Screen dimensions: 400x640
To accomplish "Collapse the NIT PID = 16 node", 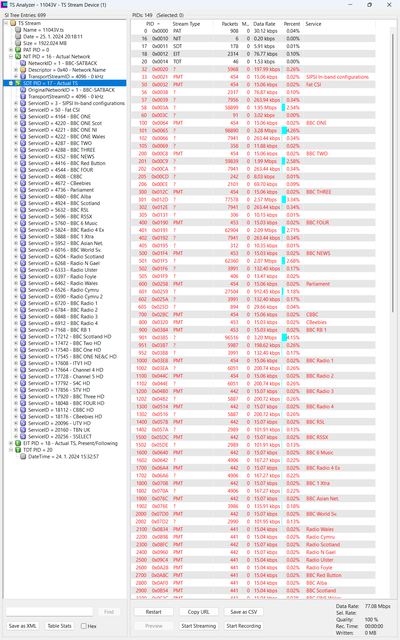I will [11, 56].
